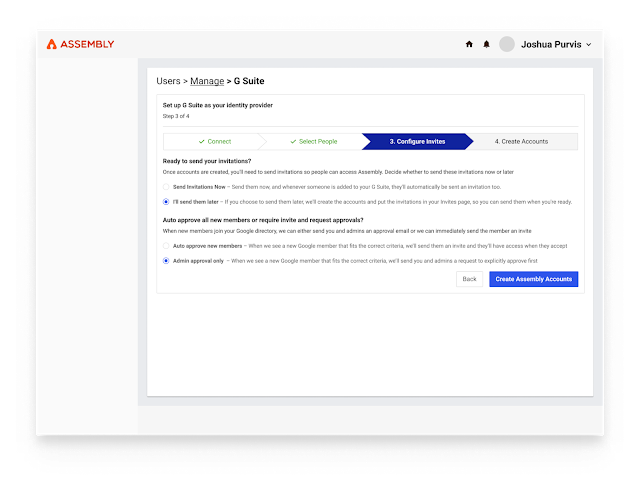640x478 pixels.
Task: Click the user avatar circle
Action: click(507, 44)
